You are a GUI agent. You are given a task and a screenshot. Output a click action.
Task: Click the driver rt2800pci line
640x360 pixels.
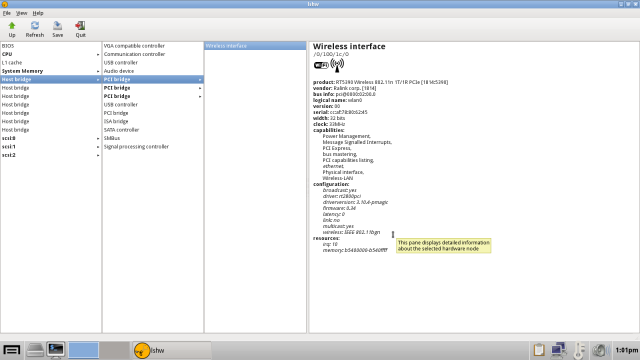tap(342, 196)
